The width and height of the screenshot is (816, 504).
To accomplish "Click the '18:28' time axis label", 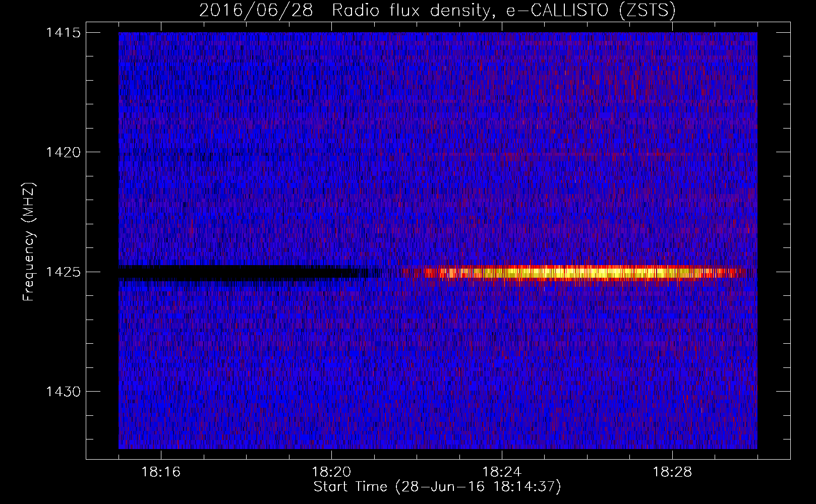I will click(672, 472).
